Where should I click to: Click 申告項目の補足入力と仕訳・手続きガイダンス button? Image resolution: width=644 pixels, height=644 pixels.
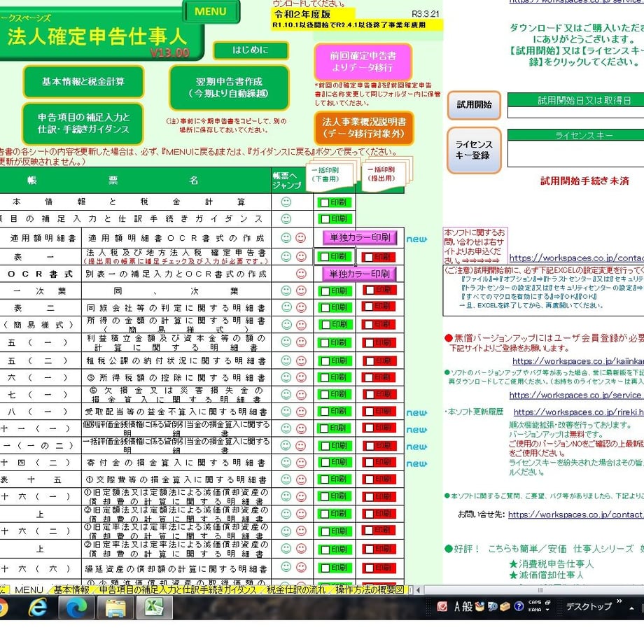click(83, 123)
